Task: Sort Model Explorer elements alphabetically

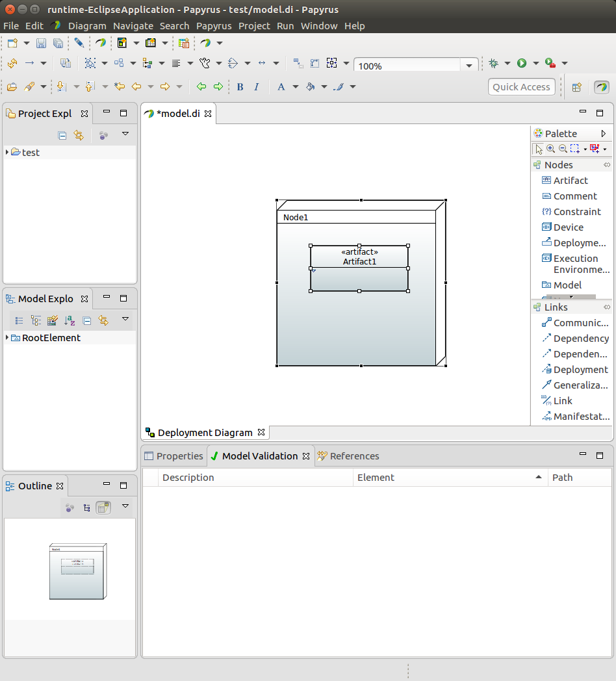Action: pos(70,320)
